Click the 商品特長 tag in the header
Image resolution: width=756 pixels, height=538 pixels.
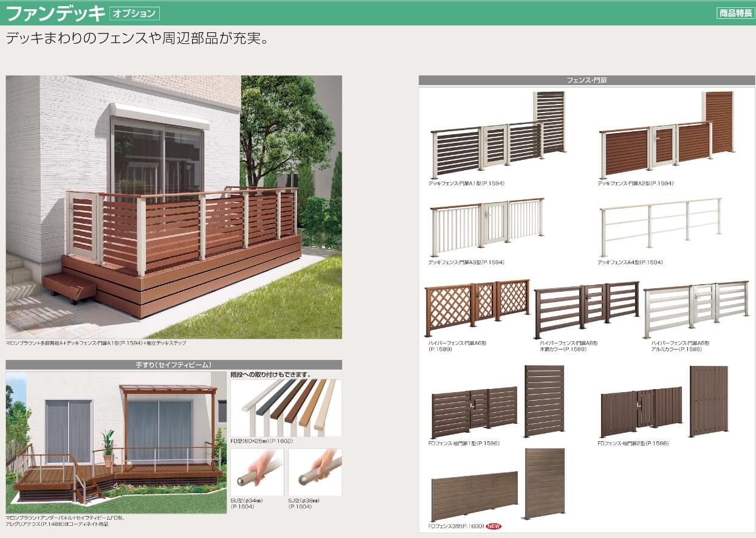735,13
